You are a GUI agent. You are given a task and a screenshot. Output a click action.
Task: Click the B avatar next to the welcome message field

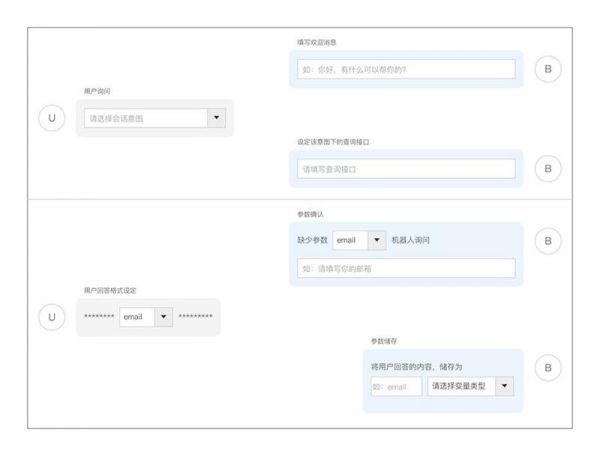click(x=547, y=69)
